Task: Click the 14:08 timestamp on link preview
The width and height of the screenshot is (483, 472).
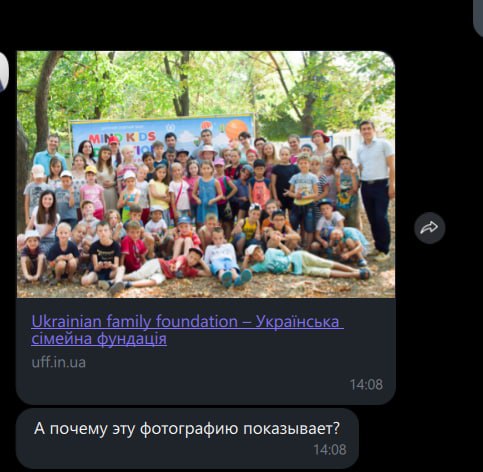Action: (x=366, y=385)
